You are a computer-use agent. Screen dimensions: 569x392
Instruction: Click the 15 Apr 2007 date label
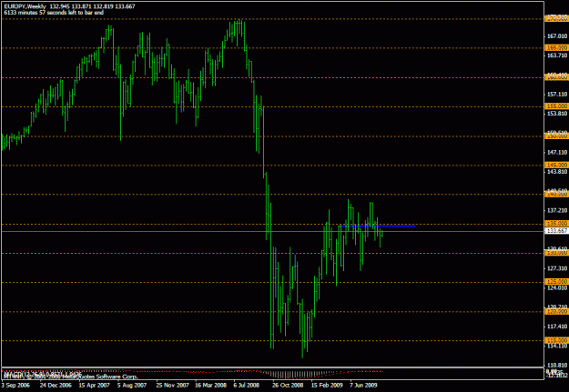[94, 385]
